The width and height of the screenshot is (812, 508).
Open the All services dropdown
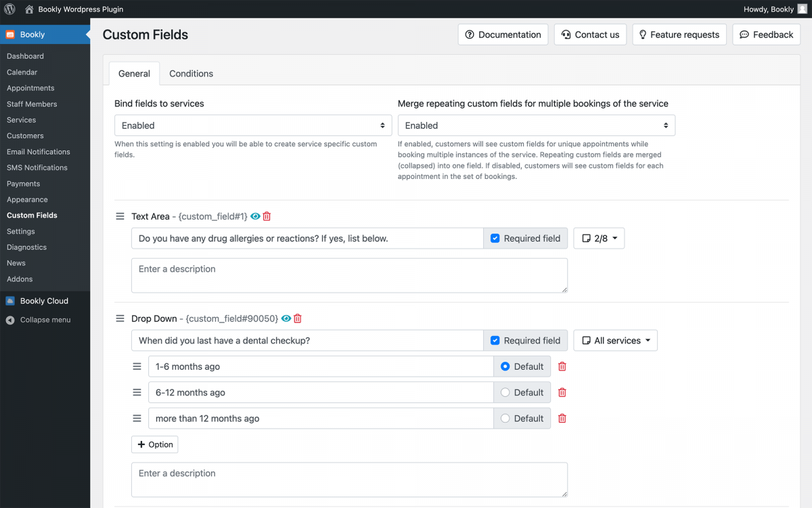(x=615, y=340)
